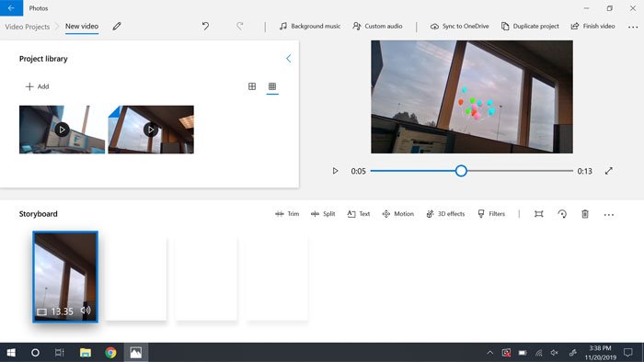The image size is (644, 362).
Task: Open the Action Center notifications
Action: click(x=628, y=353)
